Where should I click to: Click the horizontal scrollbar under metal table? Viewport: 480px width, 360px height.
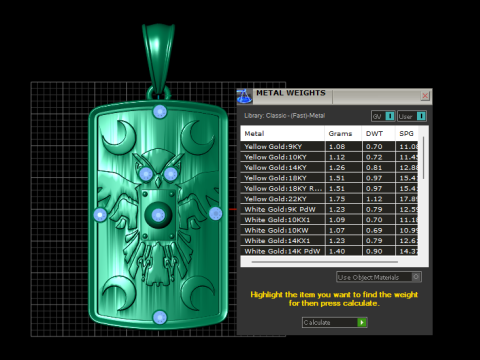(325, 262)
